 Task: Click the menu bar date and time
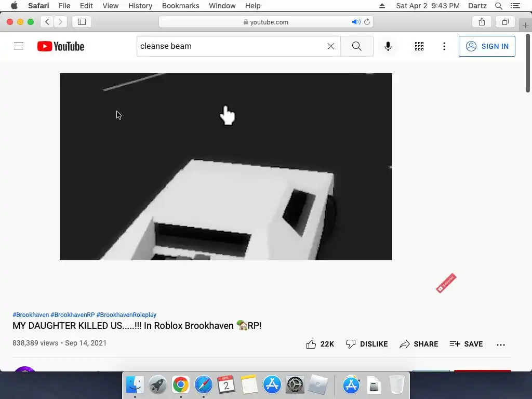[x=428, y=6]
